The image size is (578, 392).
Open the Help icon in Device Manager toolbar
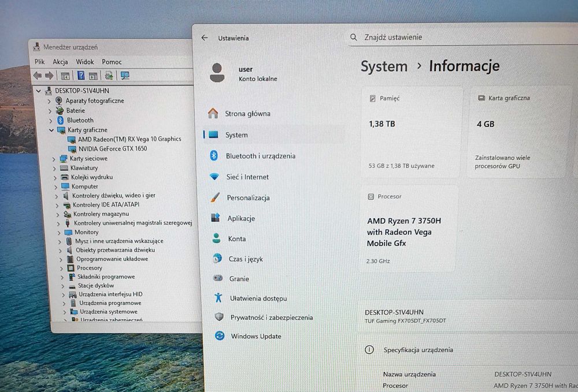coord(81,76)
